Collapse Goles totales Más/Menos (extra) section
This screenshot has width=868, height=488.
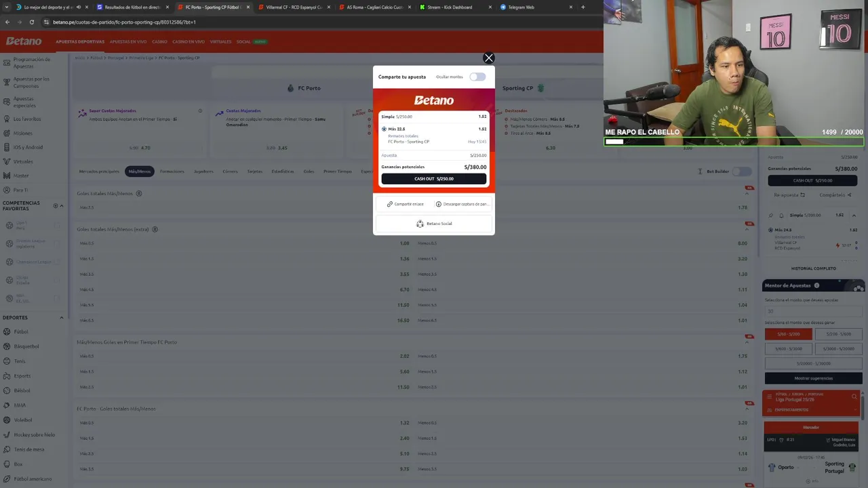click(x=747, y=230)
